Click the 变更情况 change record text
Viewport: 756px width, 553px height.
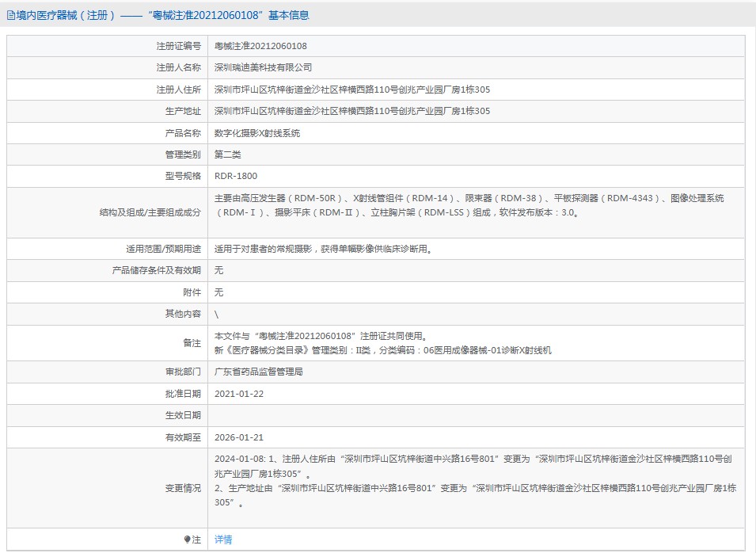click(475, 480)
